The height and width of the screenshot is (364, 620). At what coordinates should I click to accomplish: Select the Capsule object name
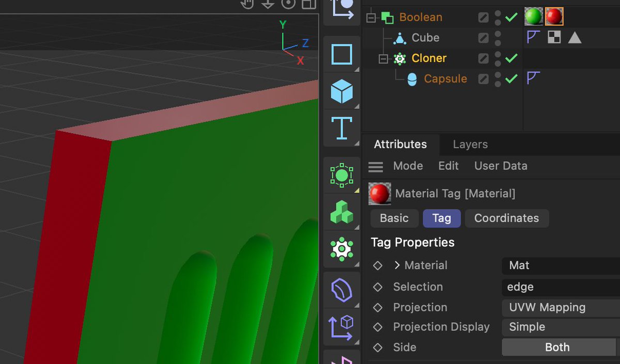click(445, 79)
